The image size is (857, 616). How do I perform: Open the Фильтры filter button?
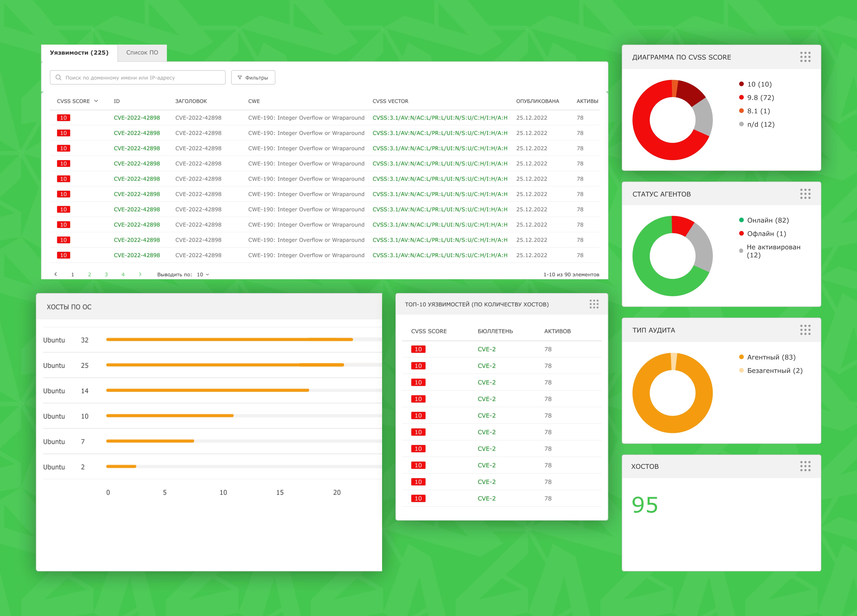tap(253, 77)
